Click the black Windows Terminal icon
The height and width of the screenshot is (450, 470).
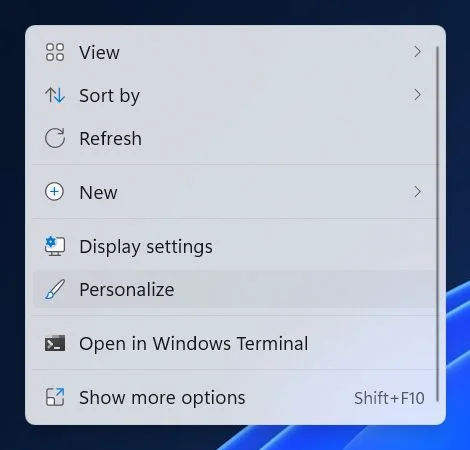click(x=55, y=343)
